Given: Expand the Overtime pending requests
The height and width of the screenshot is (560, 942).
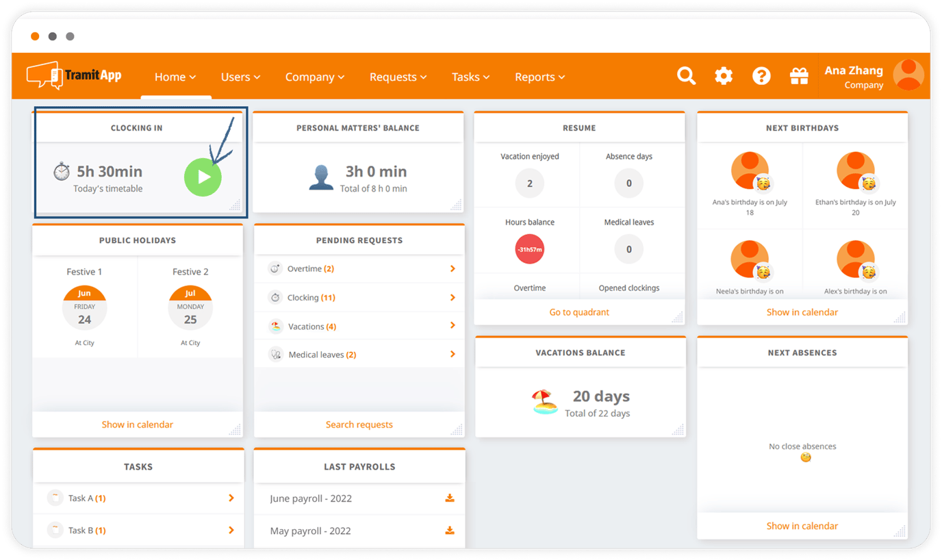Looking at the screenshot, I should [452, 268].
